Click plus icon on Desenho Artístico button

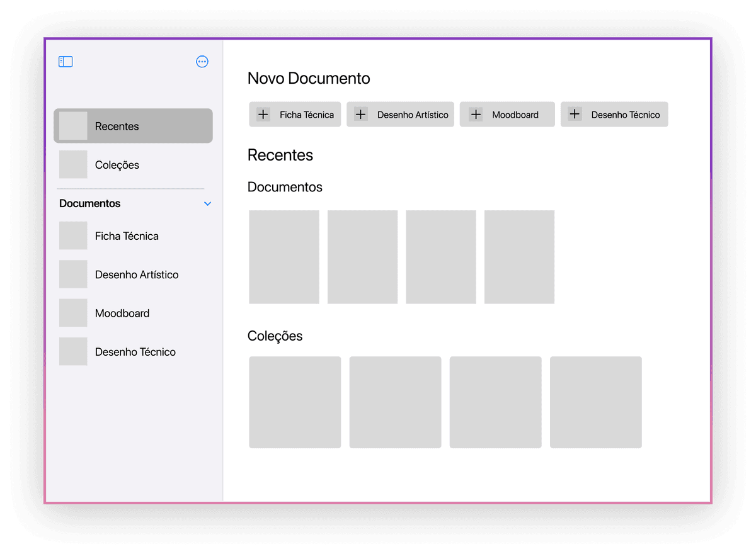click(360, 115)
